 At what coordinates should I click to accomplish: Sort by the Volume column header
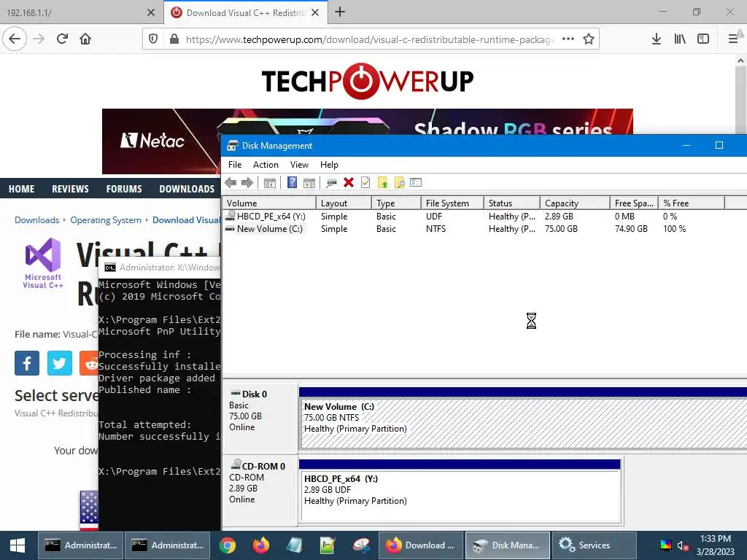point(269,203)
